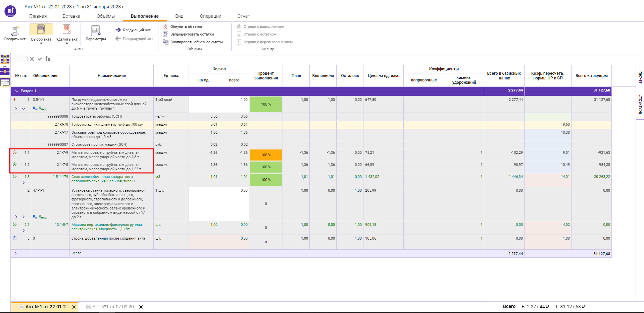Click the green plus icon on row 1.2

[15, 165]
